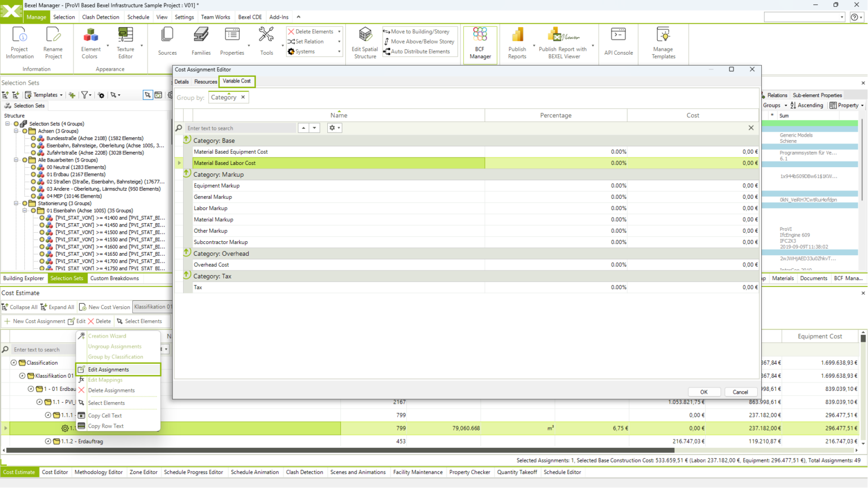Open the BCF Manager
Image resolution: width=868 pixels, height=488 pixels.
479,42
